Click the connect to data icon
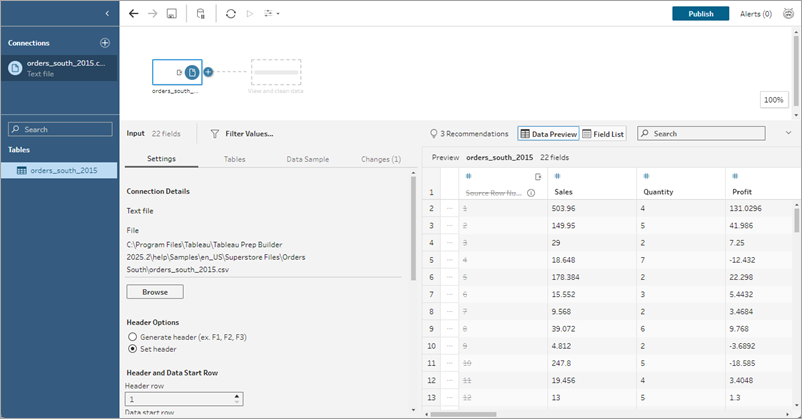Screen dimensions: 802x419 tap(200, 14)
